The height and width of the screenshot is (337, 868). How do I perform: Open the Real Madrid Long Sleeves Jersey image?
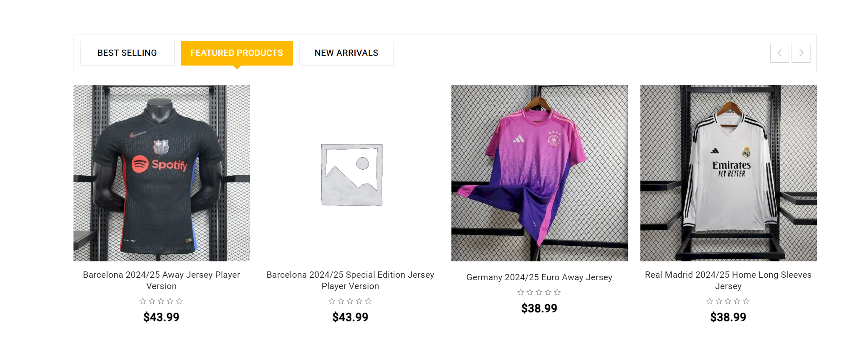point(728,173)
